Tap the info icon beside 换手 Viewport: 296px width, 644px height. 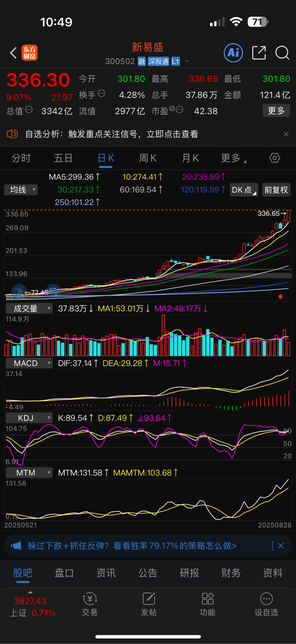click(x=101, y=93)
